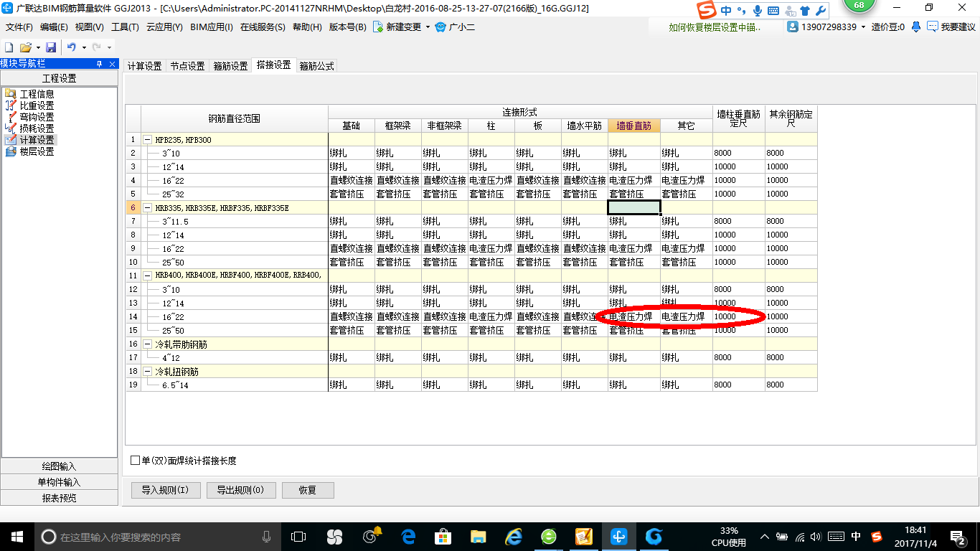The height and width of the screenshot is (551, 980).
Task: Open Microsoft Edge from taskbar
Action: click(409, 536)
